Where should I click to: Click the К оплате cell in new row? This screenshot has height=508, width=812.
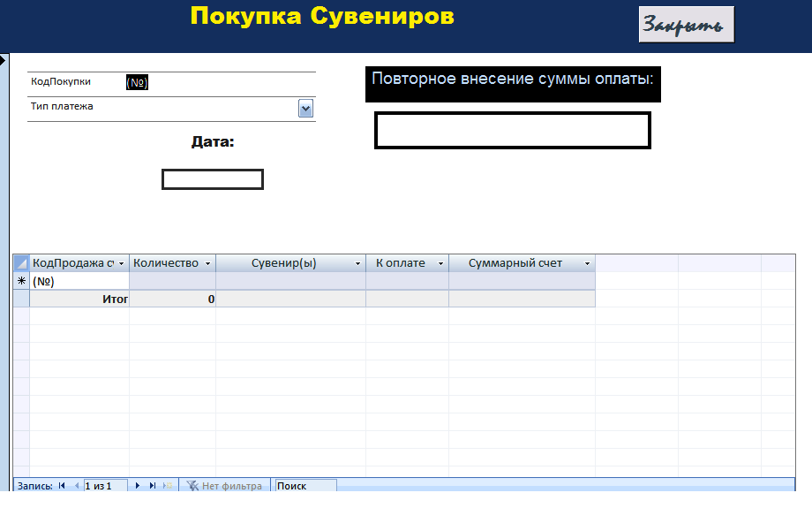[407, 281]
